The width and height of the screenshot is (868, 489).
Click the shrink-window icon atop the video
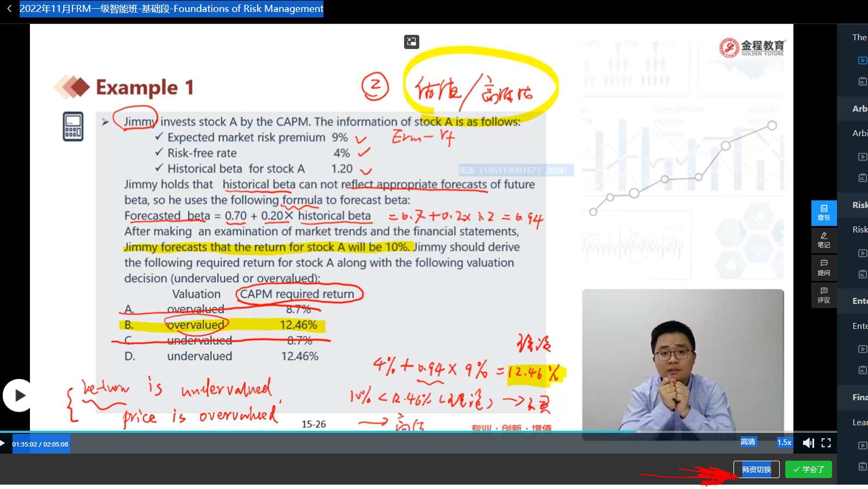[x=412, y=42]
